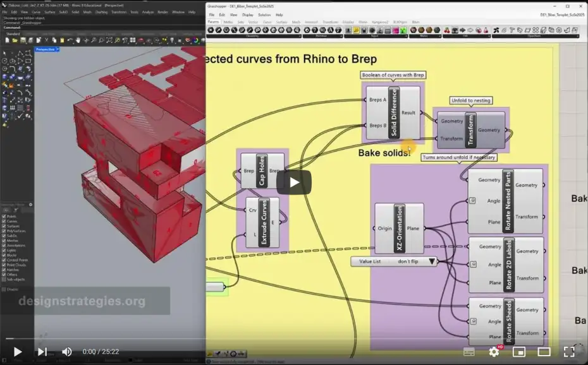This screenshot has height=365, width=588.
Task: Open the 'don't flip' Value List dropdown
Action: (x=432, y=261)
